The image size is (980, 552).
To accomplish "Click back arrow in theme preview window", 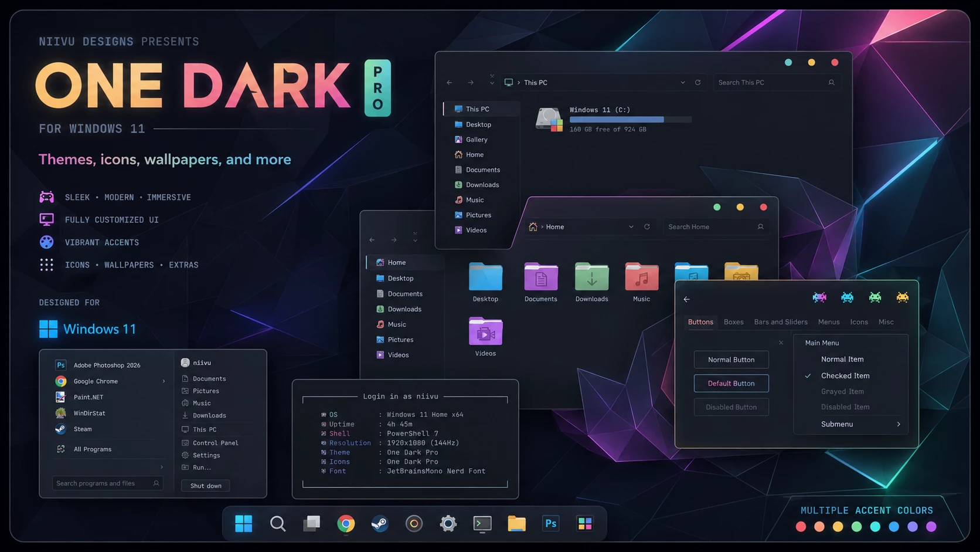I will [686, 299].
